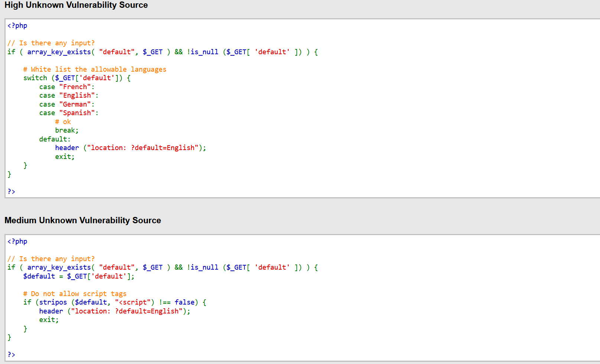
Task: Click the "break;" statement
Action: tap(67, 130)
